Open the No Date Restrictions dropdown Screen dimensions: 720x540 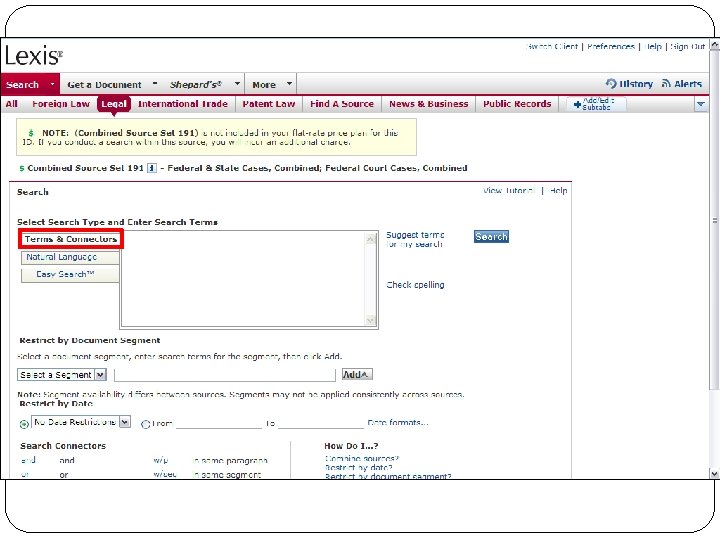point(81,422)
